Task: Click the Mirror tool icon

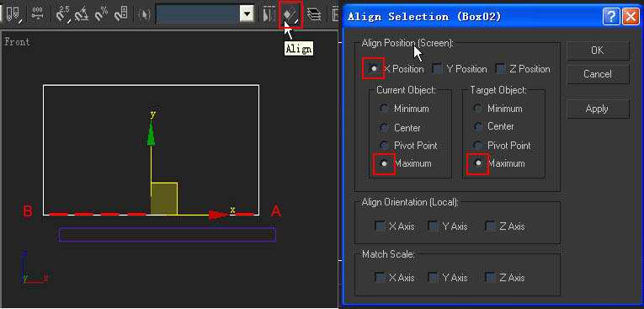Action: click(269, 15)
